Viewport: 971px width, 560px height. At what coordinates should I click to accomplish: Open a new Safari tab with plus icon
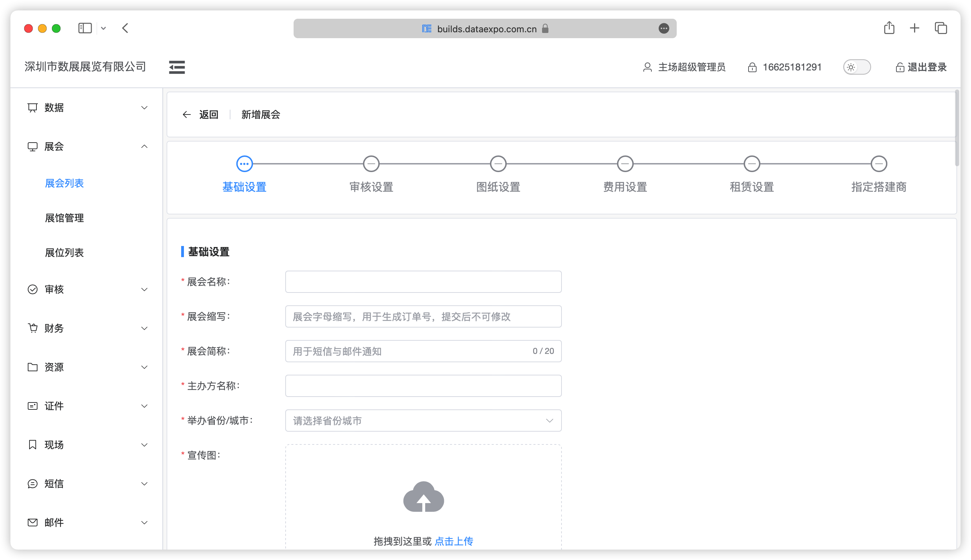[x=914, y=28]
